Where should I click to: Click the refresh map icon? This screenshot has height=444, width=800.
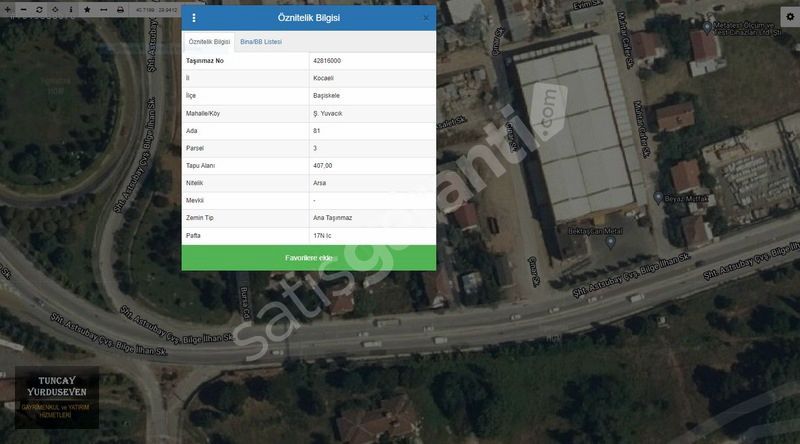(x=38, y=9)
